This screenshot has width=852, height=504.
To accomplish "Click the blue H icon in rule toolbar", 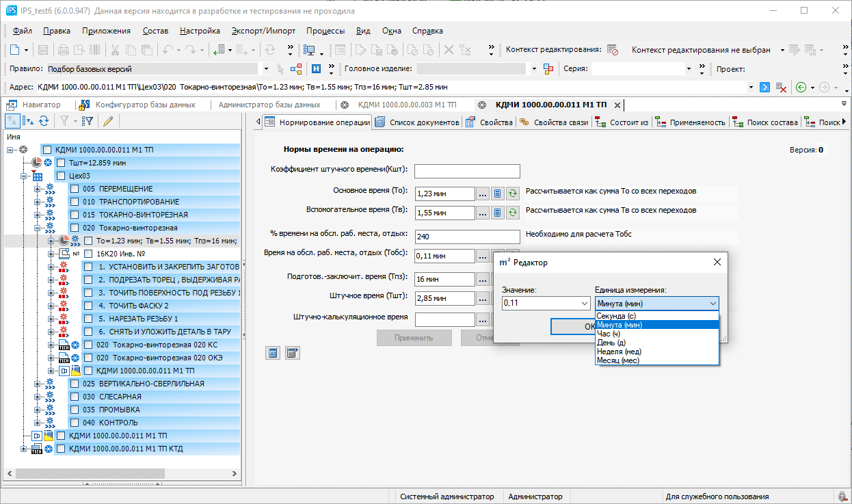I will [x=317, y=69].
